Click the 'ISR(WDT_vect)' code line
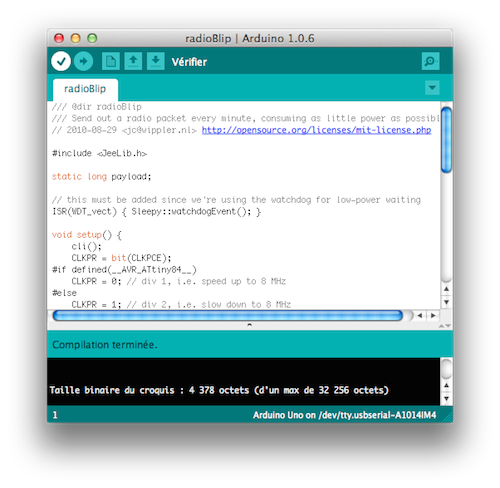The height and width of the screenshot is (488, 500). click(156, 212)
